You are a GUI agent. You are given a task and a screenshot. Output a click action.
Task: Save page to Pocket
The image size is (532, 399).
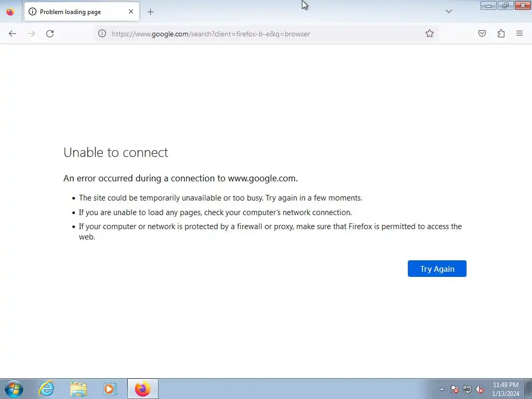click(x=482, y=33)
